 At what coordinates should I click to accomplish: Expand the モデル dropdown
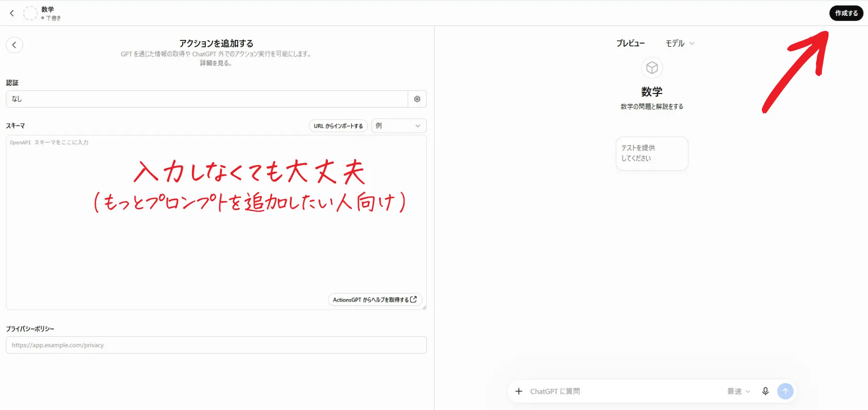pos(680,43)
